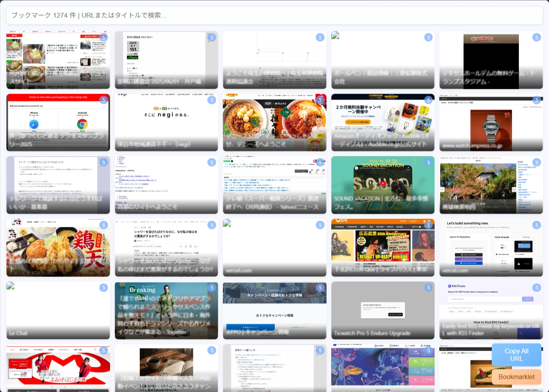Open the RSS Finder bookmark card
Viewport: 549px width, 392px height.
[491, 310]
